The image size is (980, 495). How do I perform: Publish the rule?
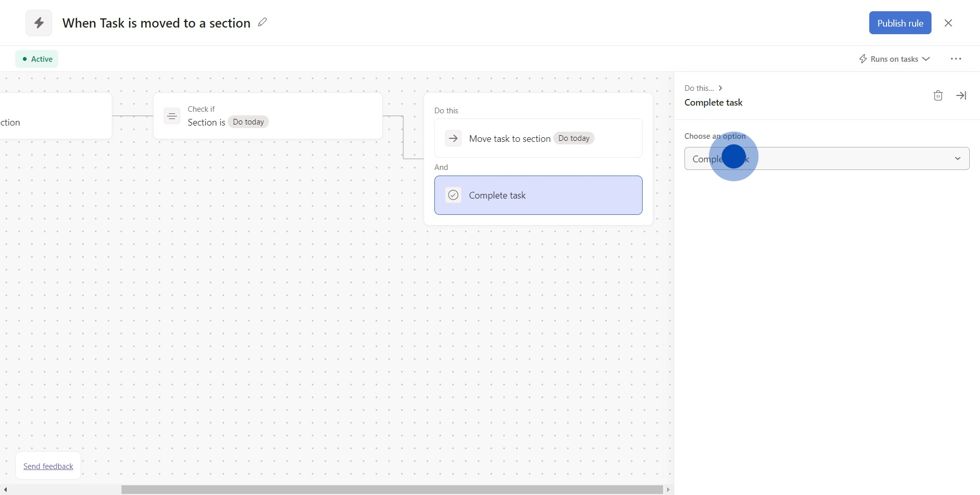(899, 23)
